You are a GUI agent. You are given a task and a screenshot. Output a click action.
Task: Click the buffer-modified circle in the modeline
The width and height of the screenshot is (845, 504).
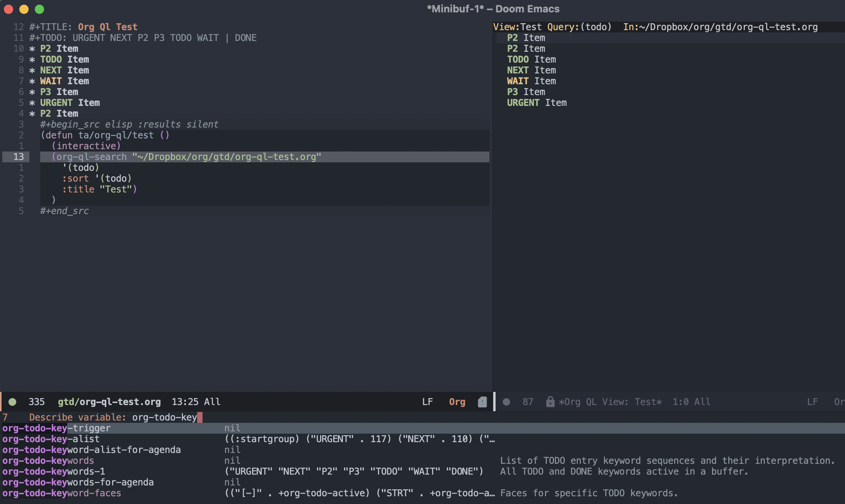click(13, 402)
